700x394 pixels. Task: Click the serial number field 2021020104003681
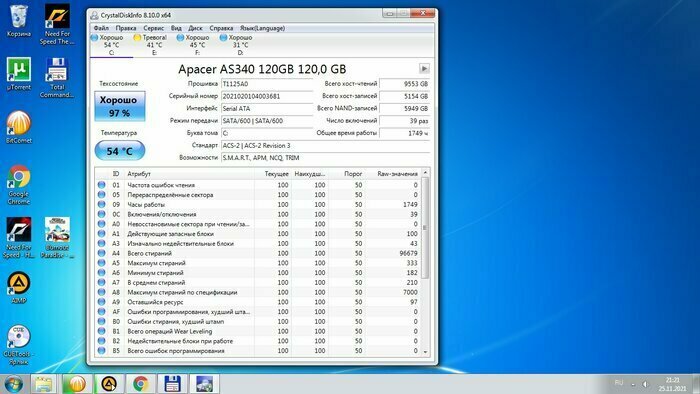[x=267, y=96]
